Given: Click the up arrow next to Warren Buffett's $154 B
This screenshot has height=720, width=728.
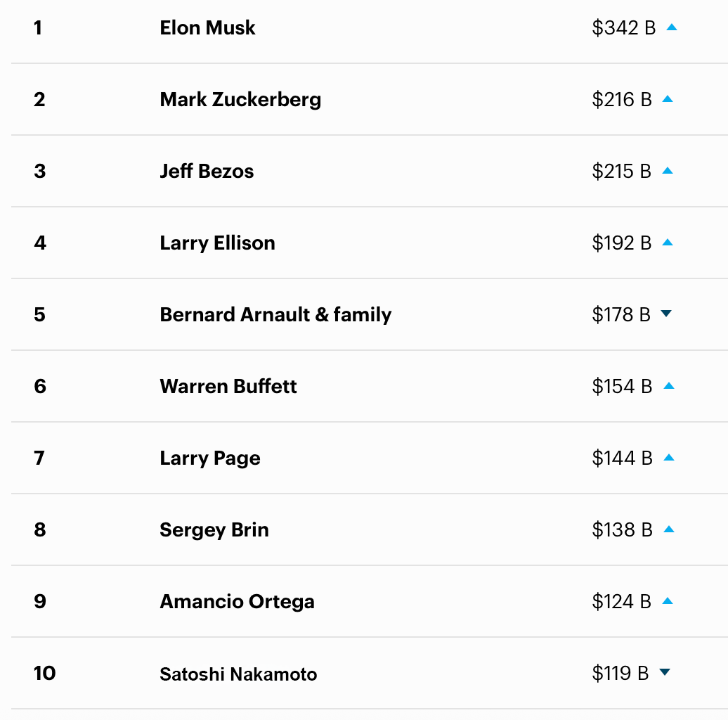Looking at the screenshot, I should 668,386.
